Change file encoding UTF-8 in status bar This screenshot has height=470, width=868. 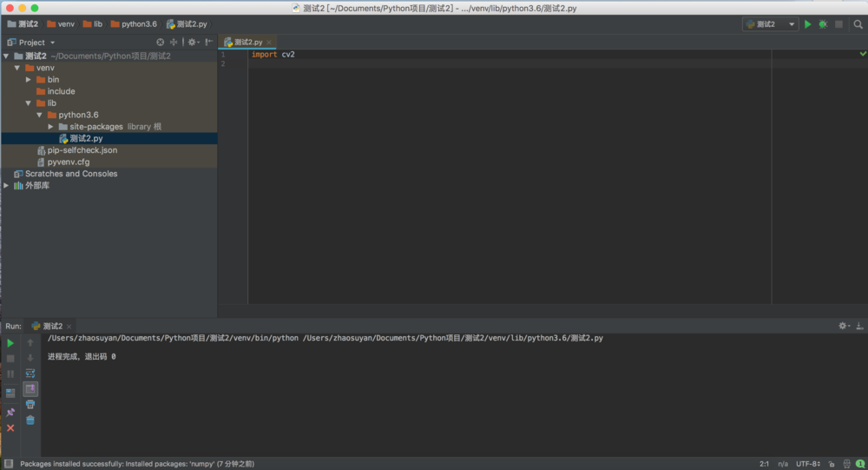(x=807, y=464)
